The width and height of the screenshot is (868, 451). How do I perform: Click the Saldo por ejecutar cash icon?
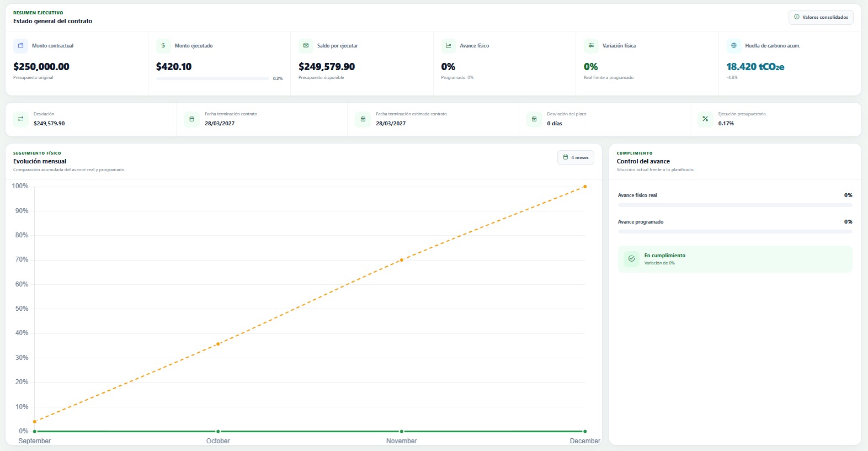(306, 46)
